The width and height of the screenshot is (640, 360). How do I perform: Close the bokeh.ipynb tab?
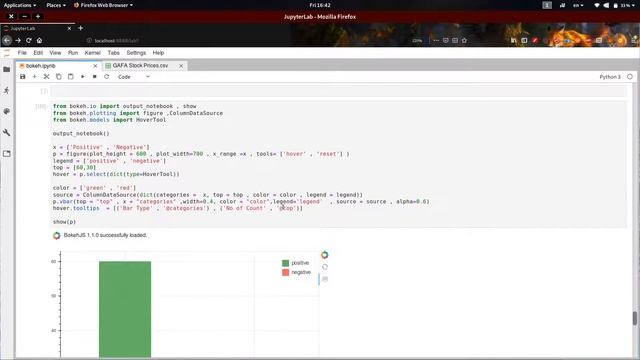[95, 66]
